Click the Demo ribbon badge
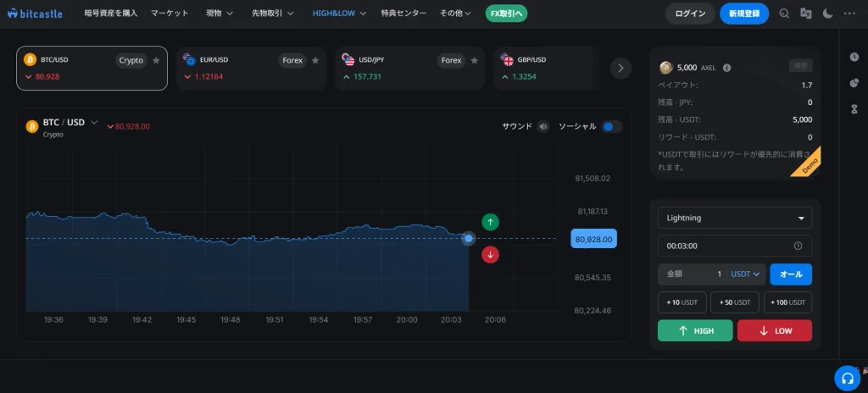The width and height of the screenshot is (868, 393). [x=806, y=163]
